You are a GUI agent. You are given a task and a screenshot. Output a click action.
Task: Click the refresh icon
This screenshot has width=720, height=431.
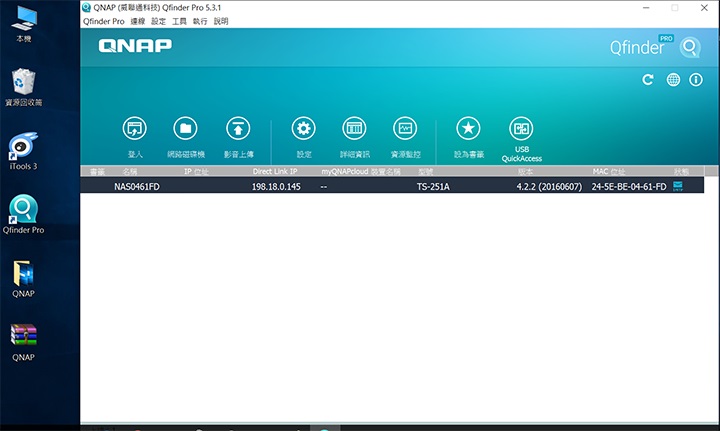tap(648, 80)
